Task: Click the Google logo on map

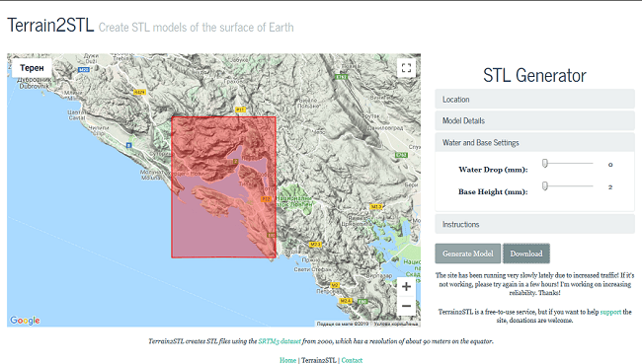Action: tap(25, 321)
